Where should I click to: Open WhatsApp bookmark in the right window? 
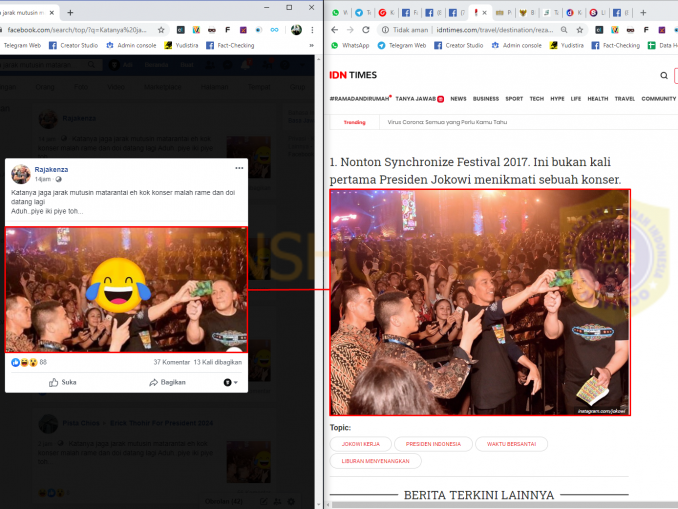point(350,45)
